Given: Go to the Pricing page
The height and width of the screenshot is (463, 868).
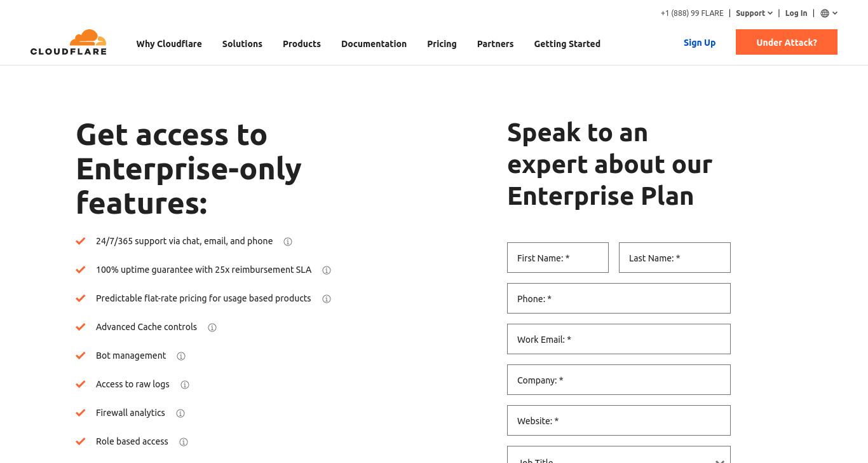Looking at the screenshot, I should (x=442, y=44).
